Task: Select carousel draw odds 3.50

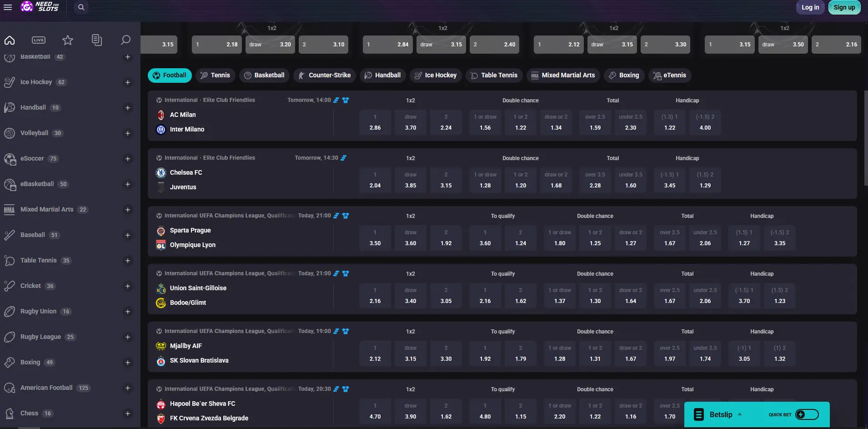Action: pyautogui.click(x=783, y=45)
